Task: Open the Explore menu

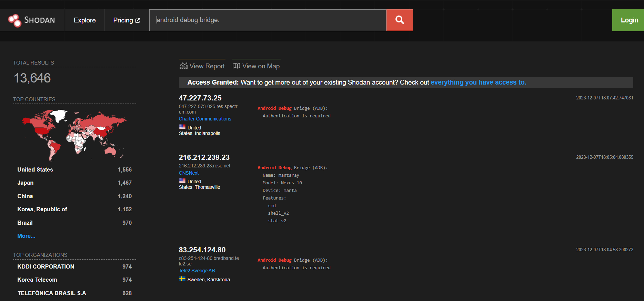Action: point(84,20)
